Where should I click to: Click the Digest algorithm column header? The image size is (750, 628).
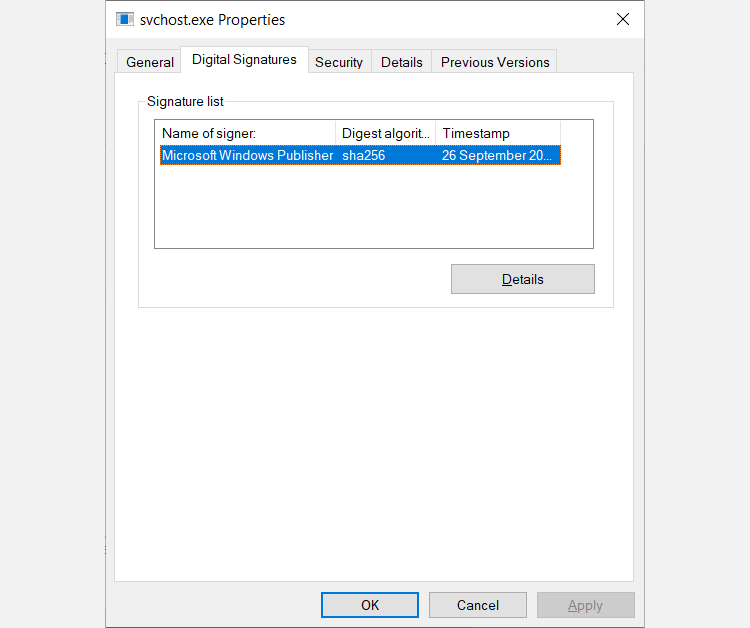[386, 133]
